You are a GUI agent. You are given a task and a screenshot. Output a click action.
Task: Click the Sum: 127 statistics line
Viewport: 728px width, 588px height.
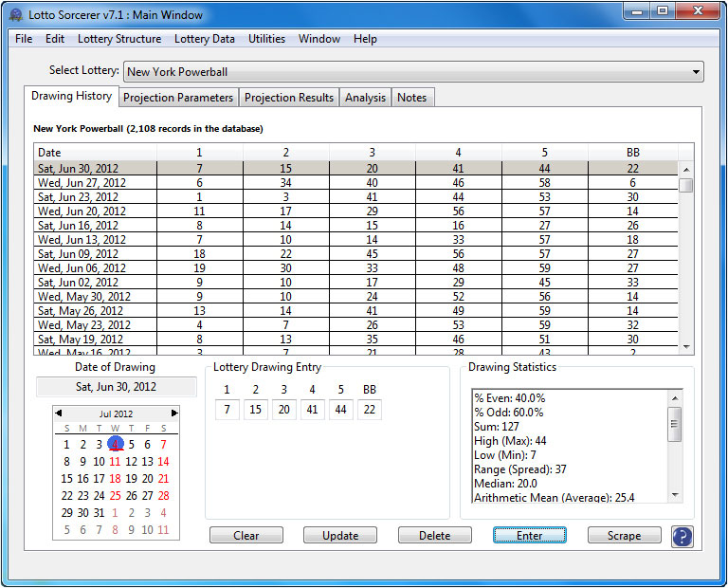(497, 427)
